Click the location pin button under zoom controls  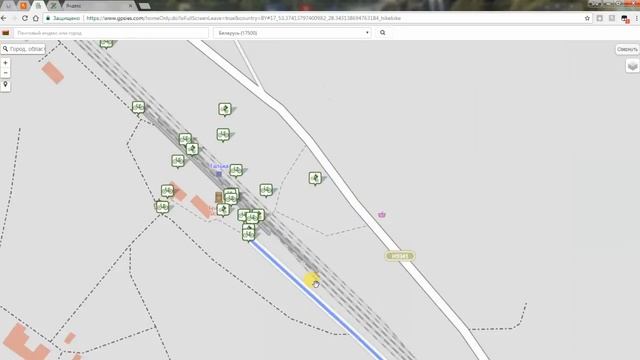point(5,85)
